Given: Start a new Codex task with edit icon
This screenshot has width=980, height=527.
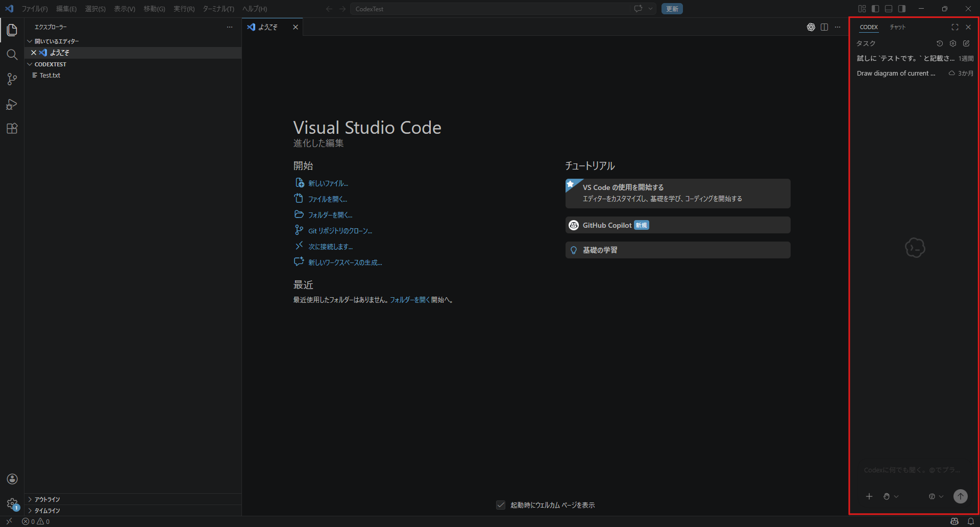Looking at the screenshot, I should tap(966, 43).
